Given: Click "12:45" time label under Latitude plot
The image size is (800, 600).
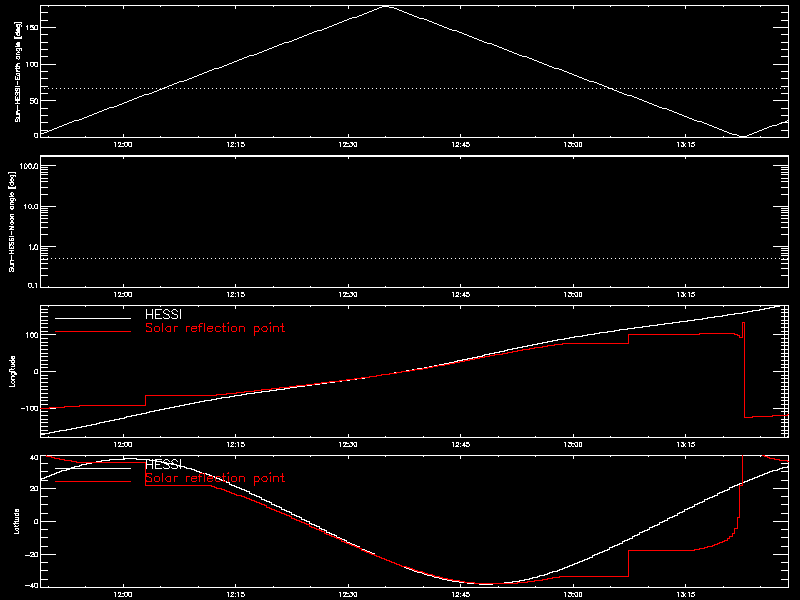Looking at the screenshot, I should pos(461,595).
